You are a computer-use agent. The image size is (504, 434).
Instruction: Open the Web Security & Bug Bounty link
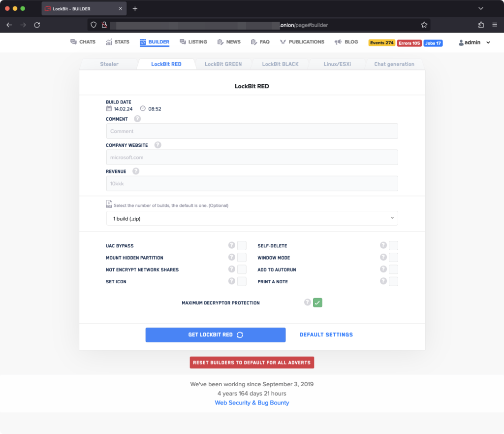[252, 402]
